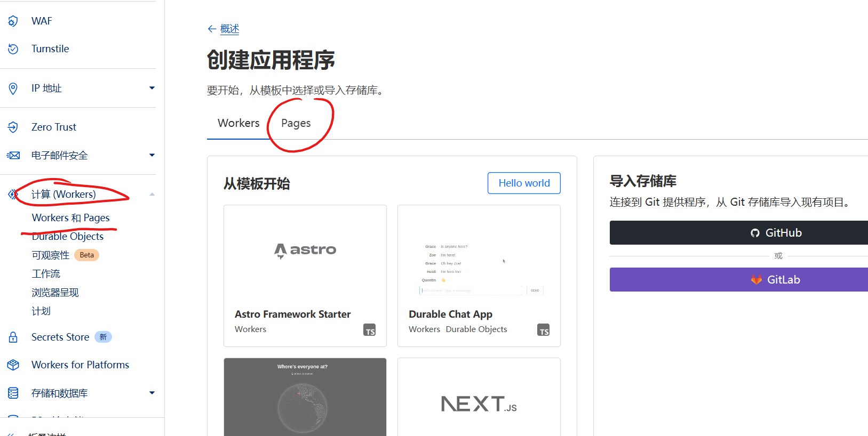Click the Workers tag on Durable Chat App
868x436 pixels.
click(424, 329)
